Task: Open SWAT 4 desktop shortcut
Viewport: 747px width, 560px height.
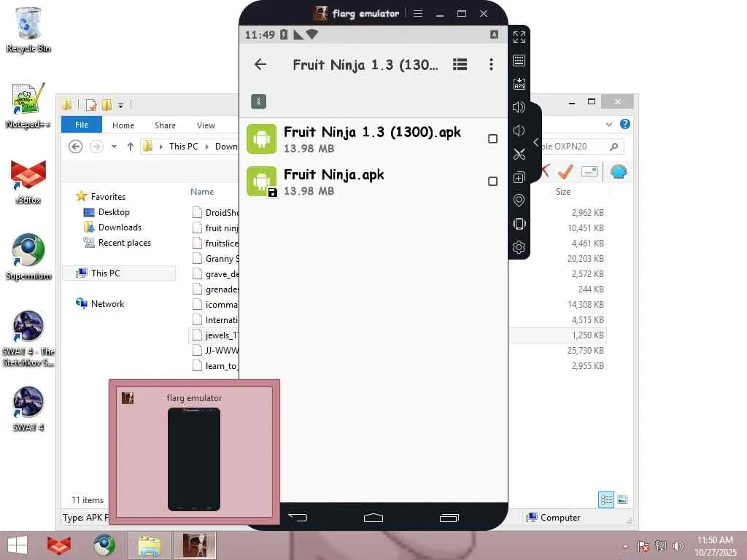Action: click(28, 408)
